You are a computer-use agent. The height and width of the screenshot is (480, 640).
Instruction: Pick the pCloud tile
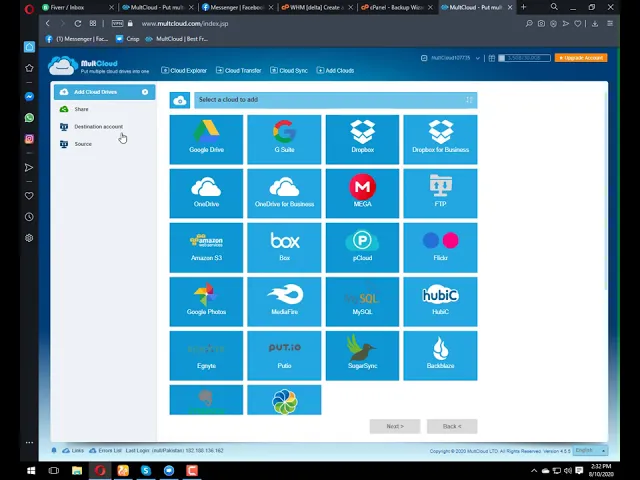tap(362, 248)
